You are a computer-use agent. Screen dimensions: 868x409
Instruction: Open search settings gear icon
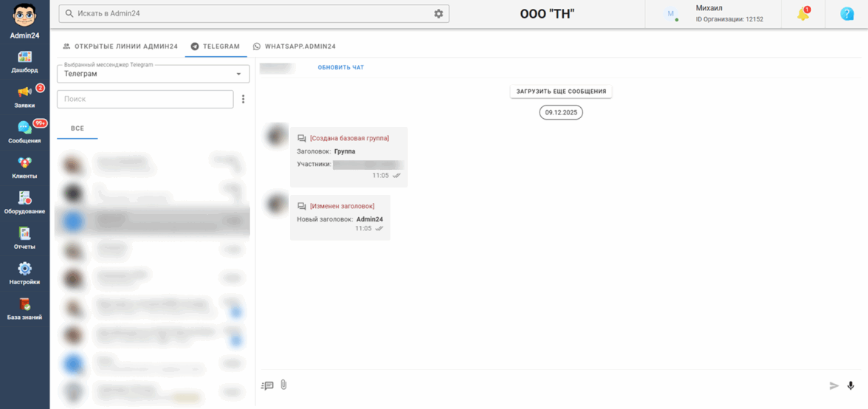click(438, 14)
